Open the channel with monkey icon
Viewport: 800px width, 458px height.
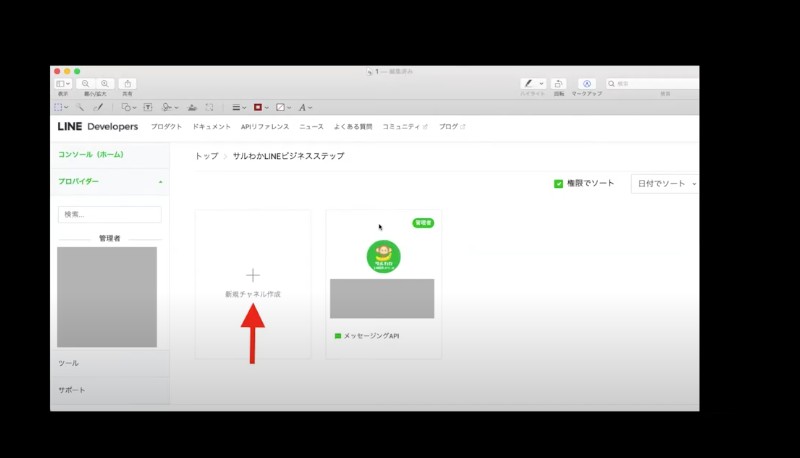383,257
